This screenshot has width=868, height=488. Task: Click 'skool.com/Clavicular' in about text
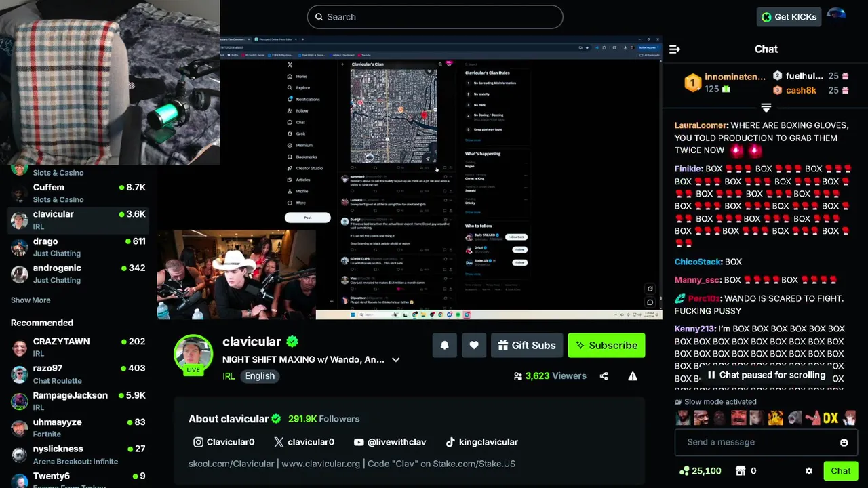point(231,464)
